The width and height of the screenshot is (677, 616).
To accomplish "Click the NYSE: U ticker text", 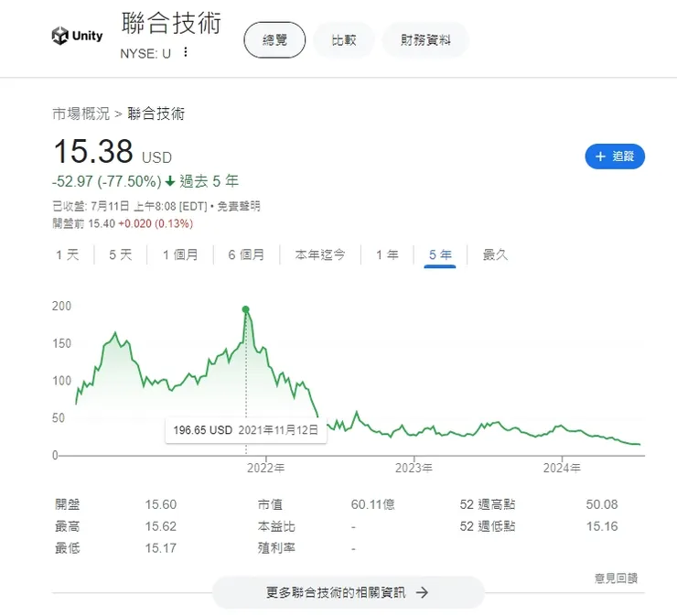I will (x=145, y=54).
